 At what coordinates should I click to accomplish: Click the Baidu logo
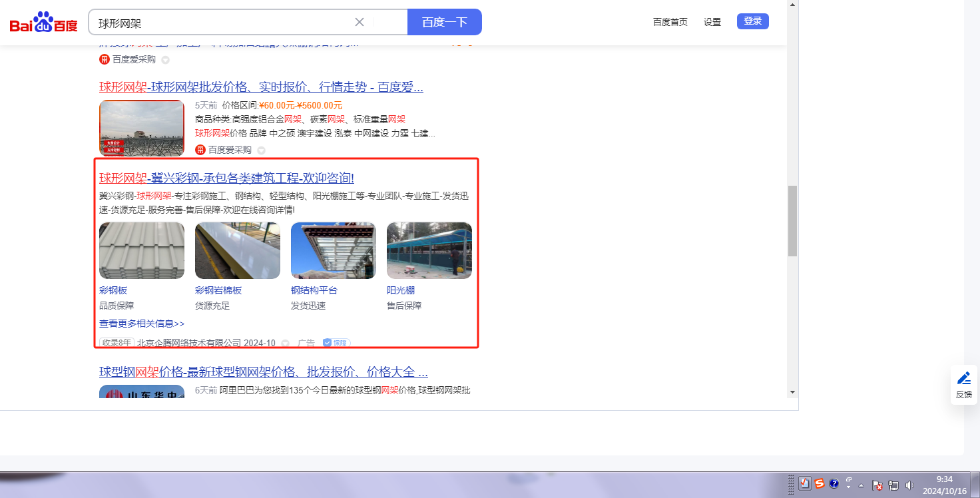click(43, 23)
